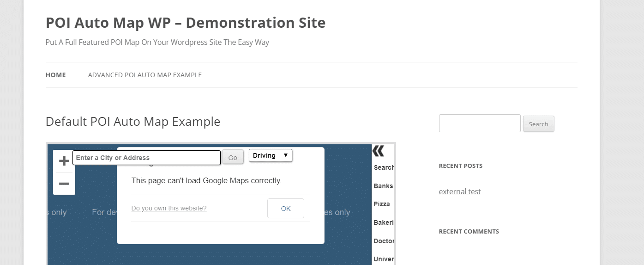Select the Pizza category in POI list

pyautogui.click(x=382, y=204)
